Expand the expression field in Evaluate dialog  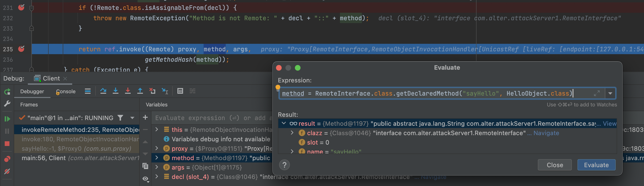pyautogui.click(x=597, y=93)
